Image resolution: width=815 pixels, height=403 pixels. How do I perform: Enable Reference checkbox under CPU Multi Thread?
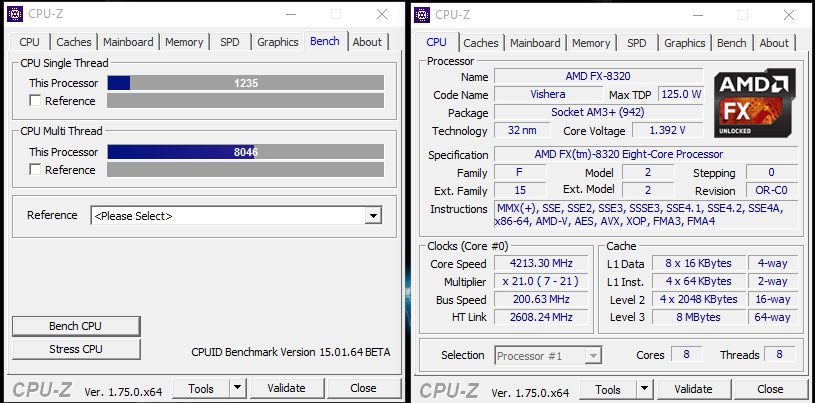[35, 170]
